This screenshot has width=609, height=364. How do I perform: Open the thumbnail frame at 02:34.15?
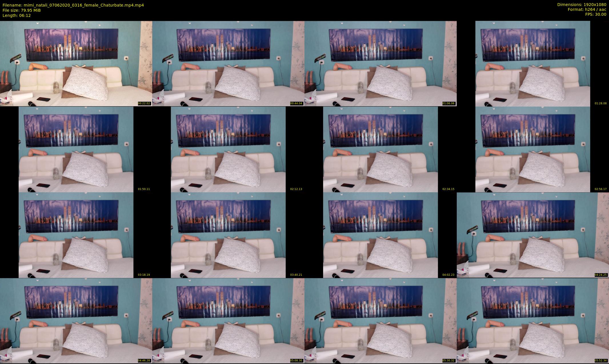tap(380, 149)
